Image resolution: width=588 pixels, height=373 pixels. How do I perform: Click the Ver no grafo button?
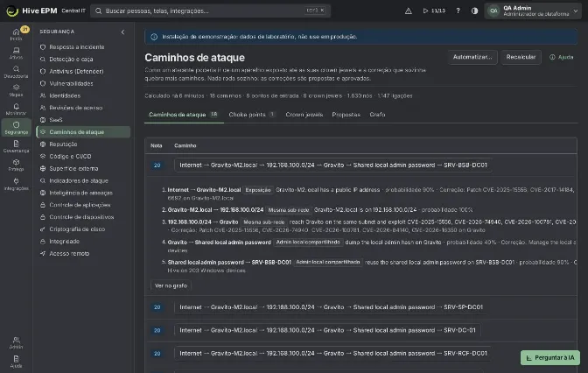(171, 285)
